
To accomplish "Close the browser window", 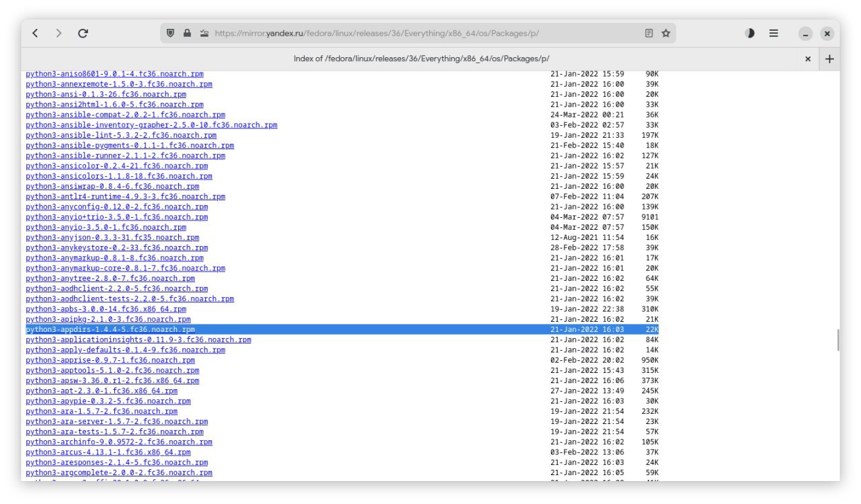I will [827, 33].
